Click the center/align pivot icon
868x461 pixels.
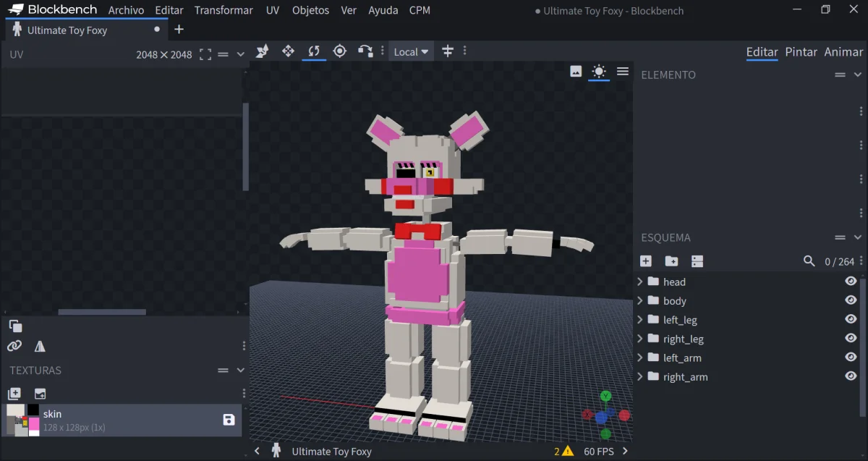[447, 51]
